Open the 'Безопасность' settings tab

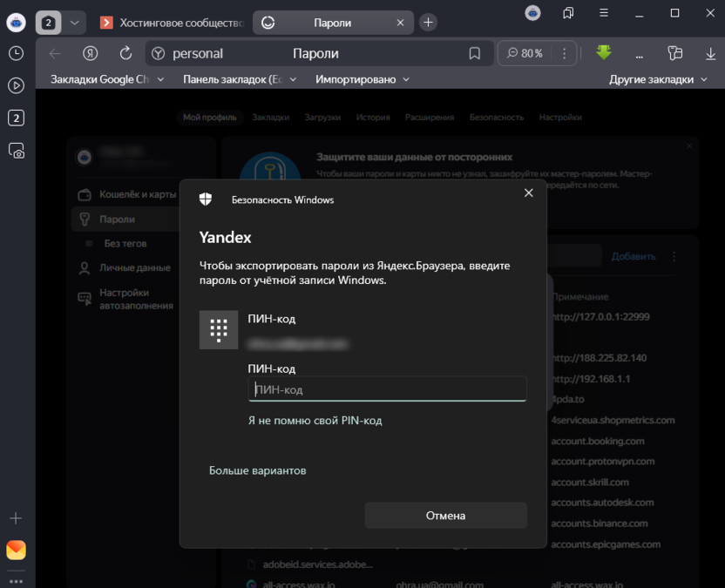pos(497,117)
